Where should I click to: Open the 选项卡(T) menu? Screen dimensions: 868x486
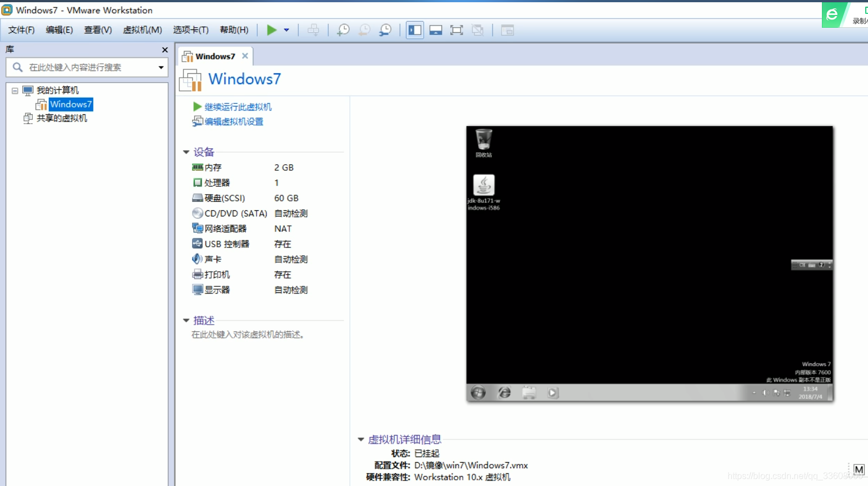[191, 30]
